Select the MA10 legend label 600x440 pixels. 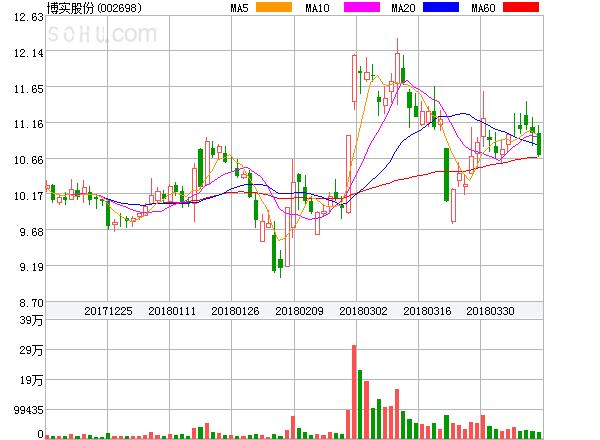click(317, 8)
